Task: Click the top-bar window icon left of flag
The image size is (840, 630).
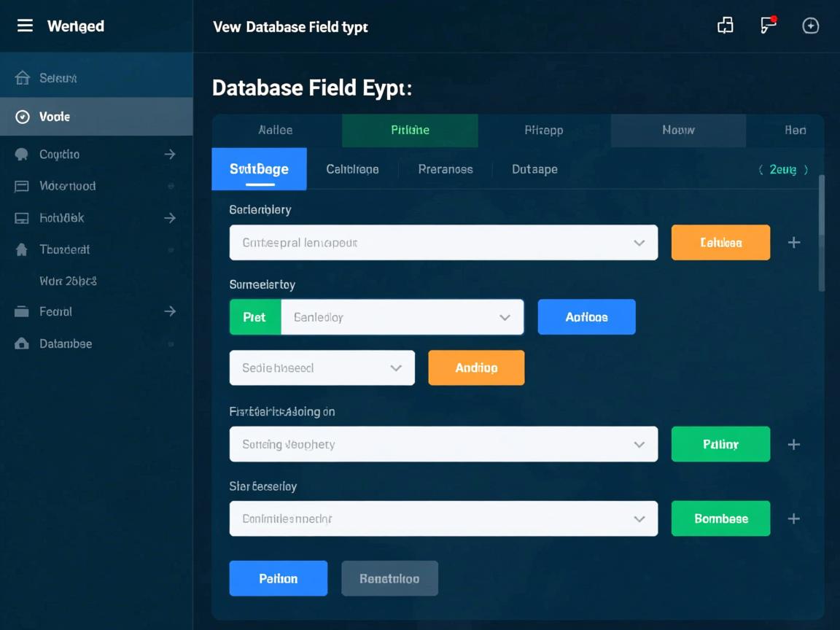Action: 725,26
